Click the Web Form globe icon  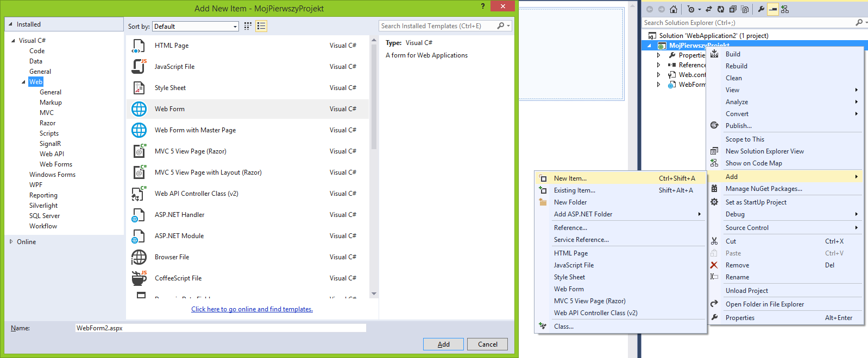139,109
